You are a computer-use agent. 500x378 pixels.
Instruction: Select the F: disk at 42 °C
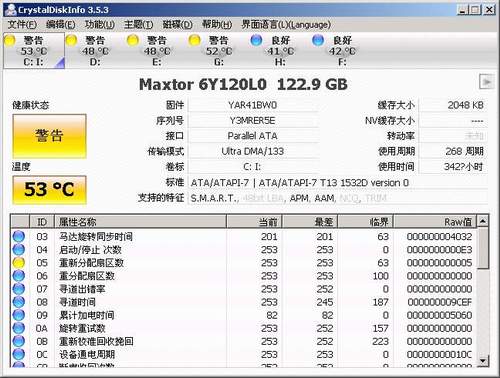(x=342, y=51)
